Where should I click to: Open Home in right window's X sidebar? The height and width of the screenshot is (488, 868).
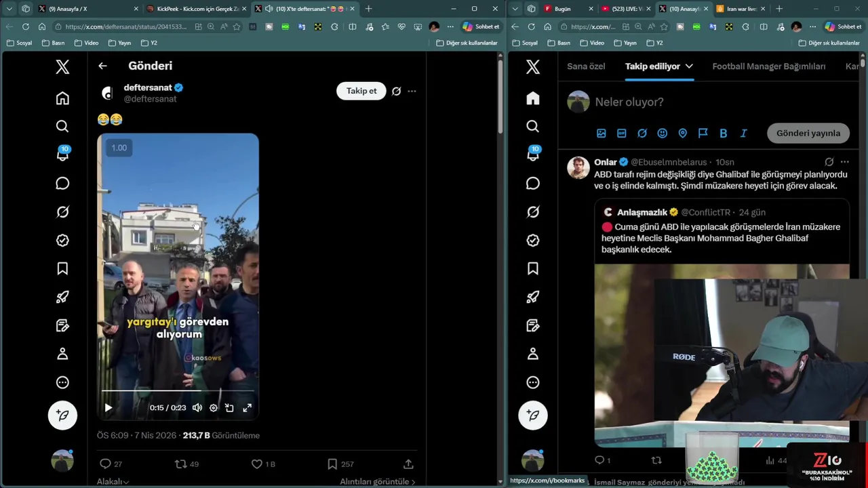pyautogui.click(x=533, y=98)
